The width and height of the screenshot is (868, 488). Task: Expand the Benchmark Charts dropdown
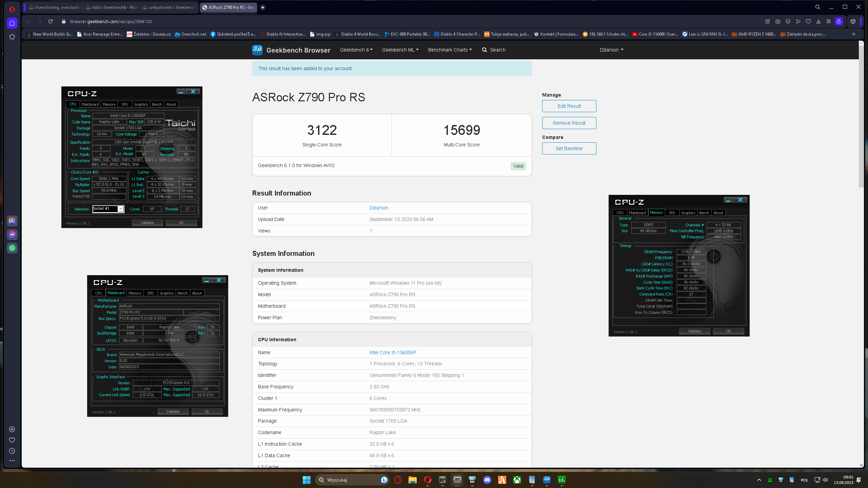click(450, 50)
